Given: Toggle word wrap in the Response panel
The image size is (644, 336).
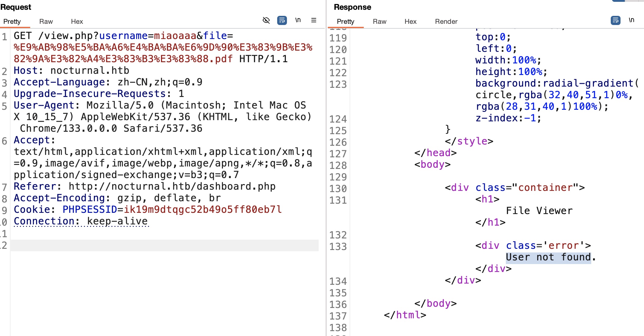Looking at the screenshot, I should click(615, 20).
